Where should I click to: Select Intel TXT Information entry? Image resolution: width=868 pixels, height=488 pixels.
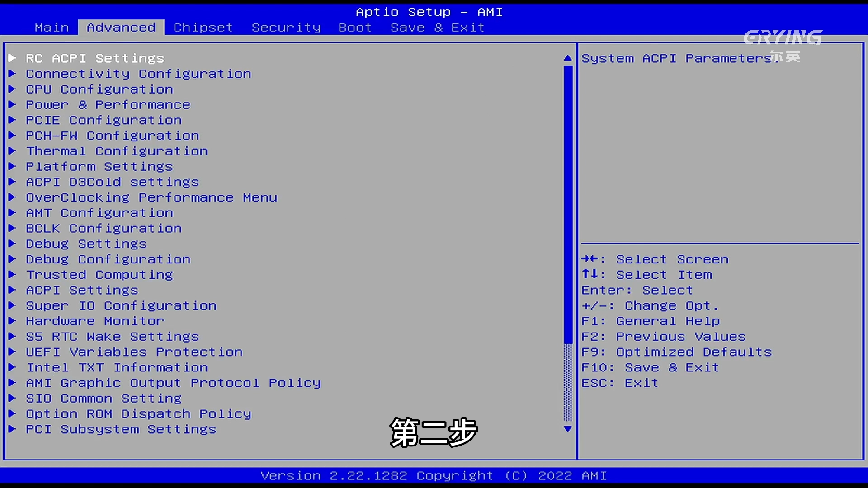click(x=117, y=367)
